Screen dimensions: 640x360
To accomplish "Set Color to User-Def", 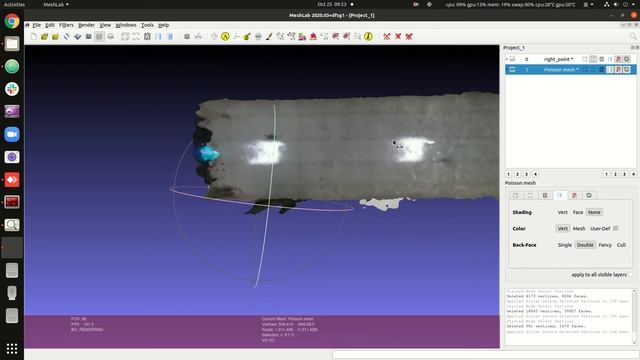I will (x=600, y=229).
